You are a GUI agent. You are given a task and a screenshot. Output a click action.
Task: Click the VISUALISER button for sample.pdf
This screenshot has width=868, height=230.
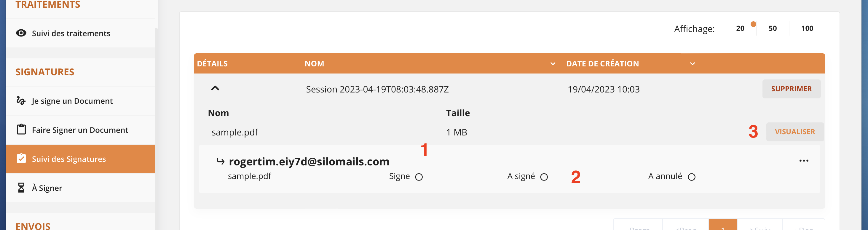pos(795,132)
